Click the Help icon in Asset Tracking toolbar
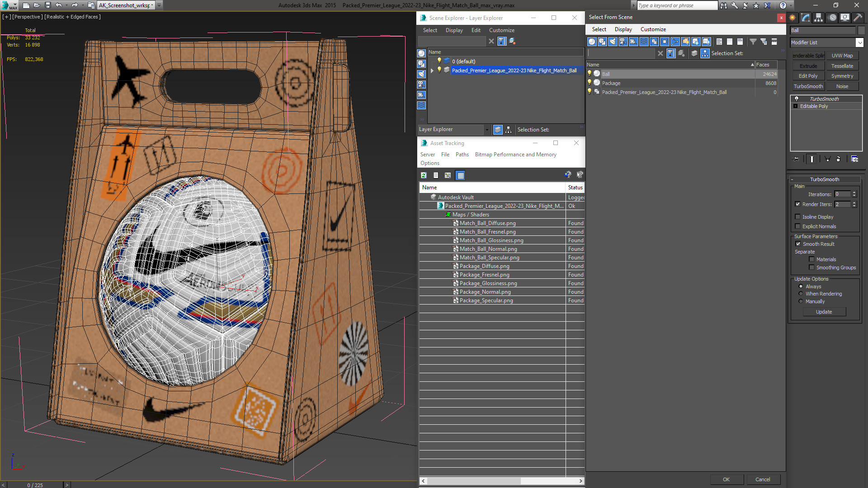 [568, 175]
